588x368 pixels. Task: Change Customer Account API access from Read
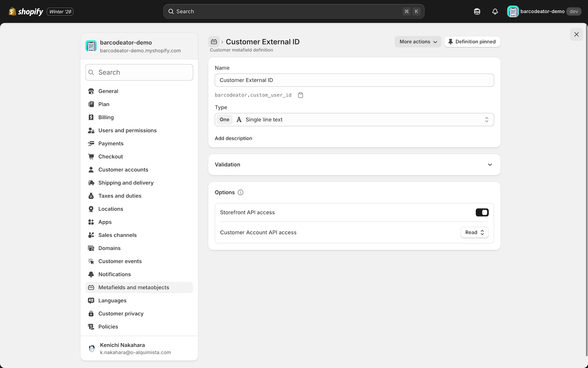pos(474,232)
